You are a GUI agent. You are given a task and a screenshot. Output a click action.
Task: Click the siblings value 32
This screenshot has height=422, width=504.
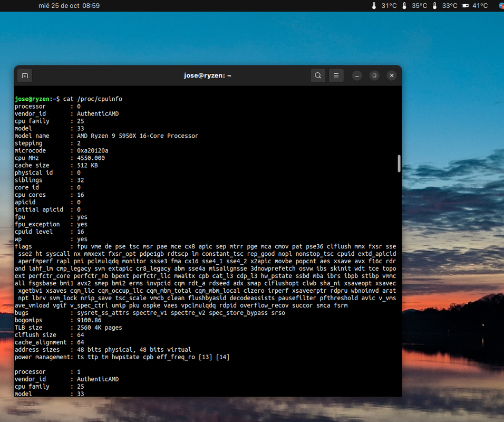(x=80, y=180)
